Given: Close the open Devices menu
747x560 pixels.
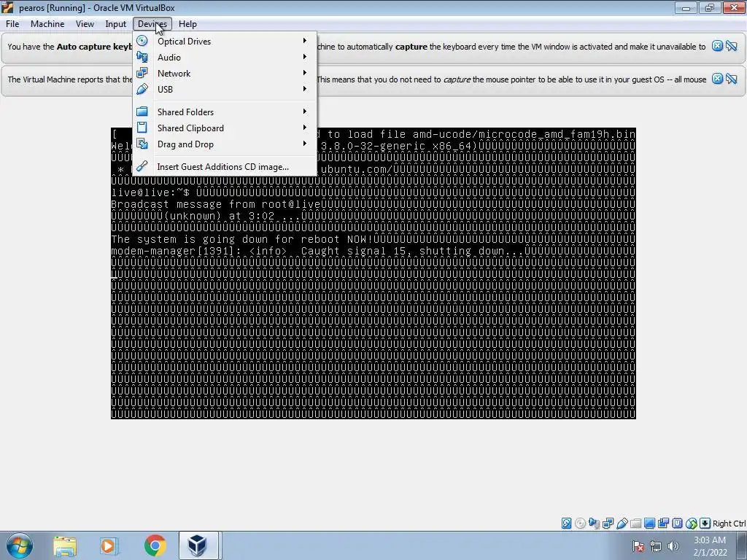Looking at the screenshot, I should pyautogui.click(x=152, y=24).
